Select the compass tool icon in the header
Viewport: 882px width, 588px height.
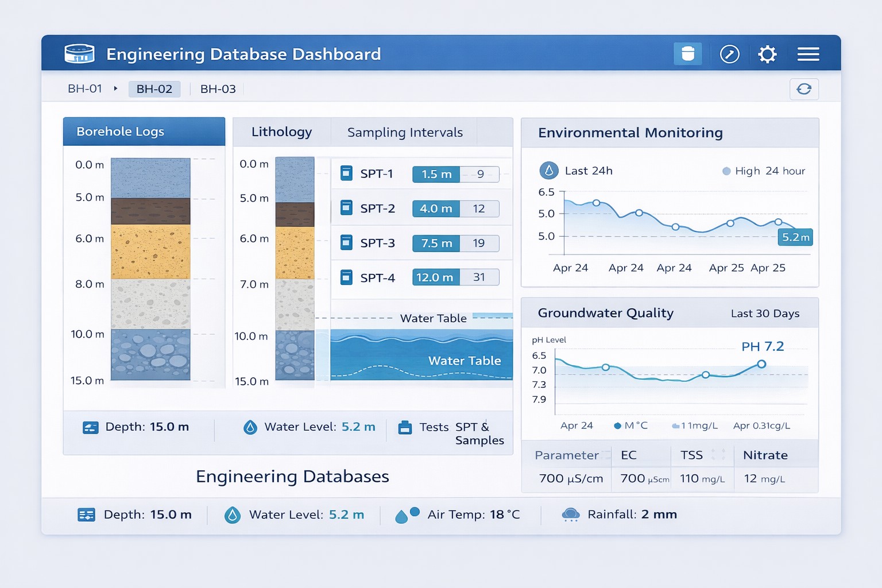coord(729,53)
